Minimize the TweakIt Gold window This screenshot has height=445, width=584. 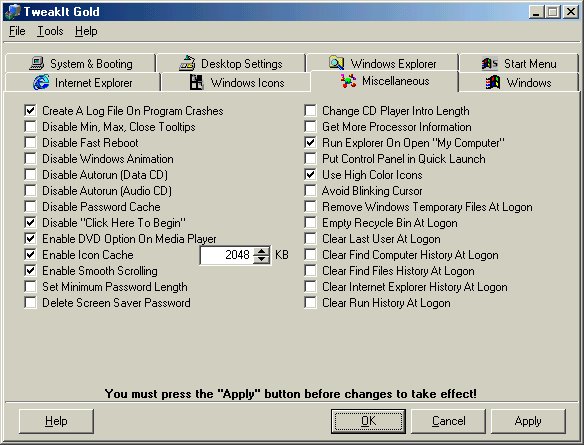(x=536, y=12)
